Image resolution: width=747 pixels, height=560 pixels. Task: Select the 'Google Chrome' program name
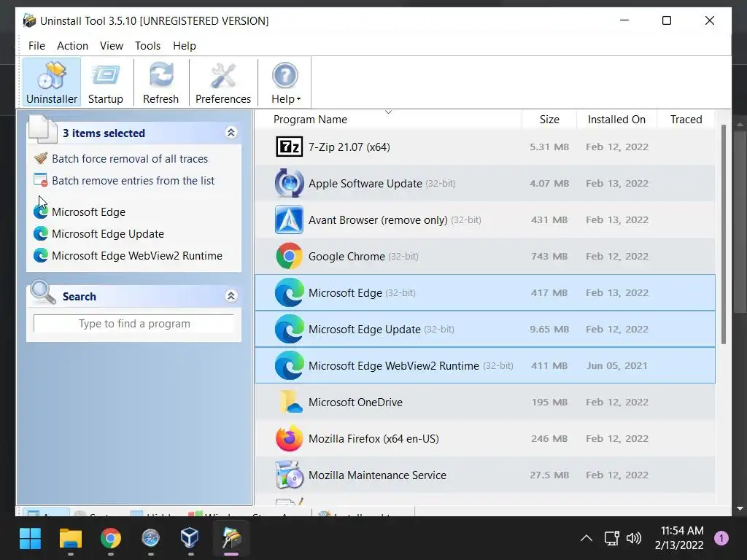coord(347,256)
